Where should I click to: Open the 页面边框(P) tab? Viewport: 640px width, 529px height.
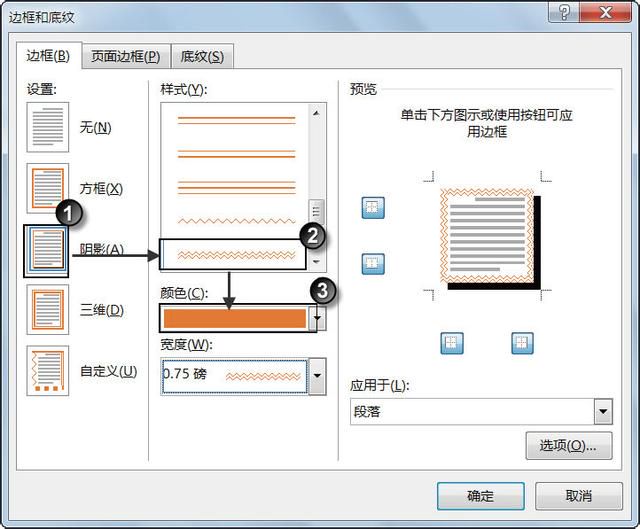[125, 56]
